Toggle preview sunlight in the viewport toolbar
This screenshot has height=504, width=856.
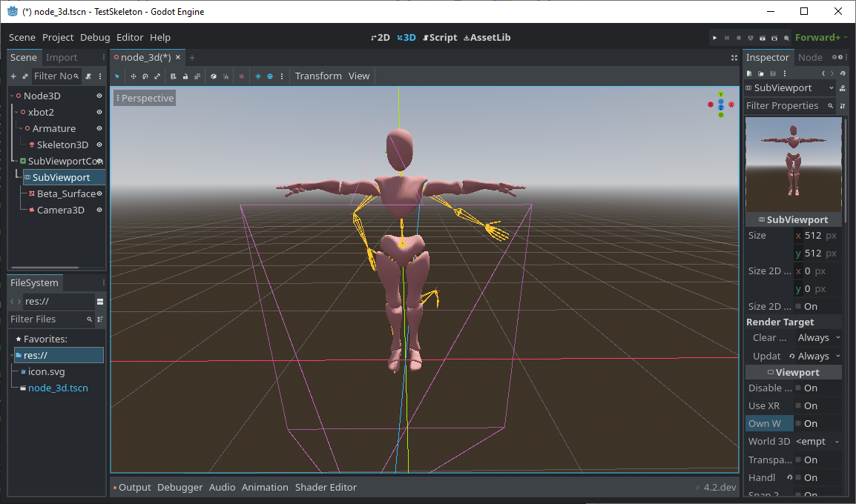(x=257, y=76)
